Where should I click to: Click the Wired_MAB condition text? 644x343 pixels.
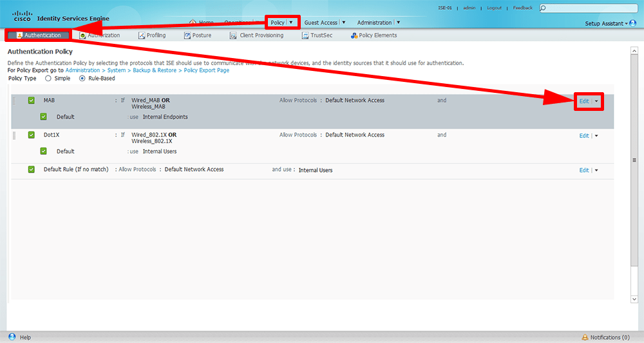point(146,101)
